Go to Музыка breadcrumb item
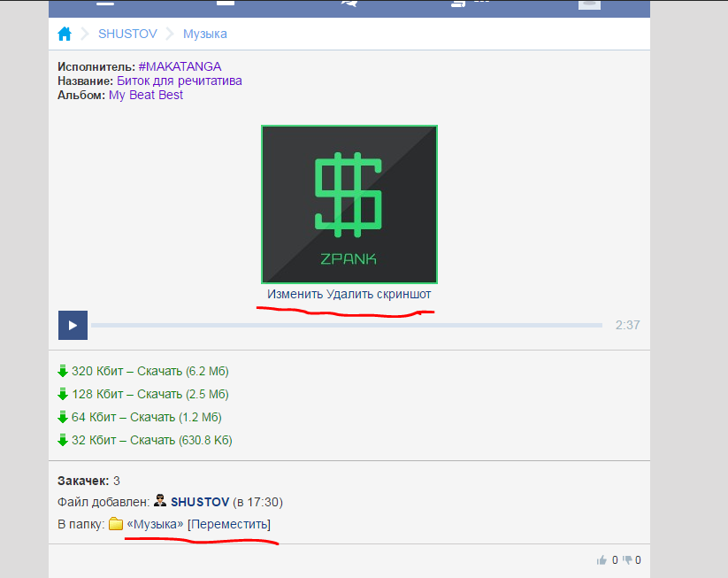The image size is (728, 578). [204, 35]
